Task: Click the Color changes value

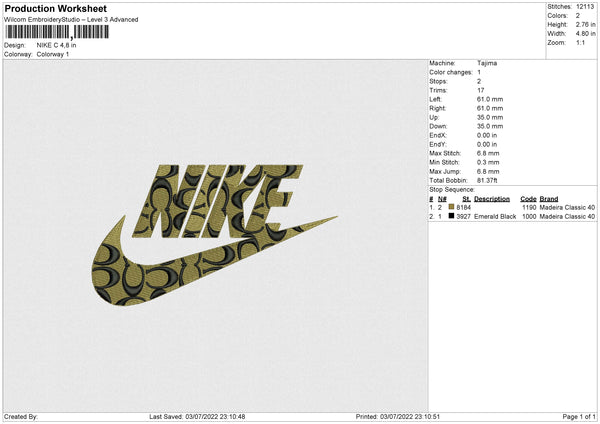Action: point(479,72)
